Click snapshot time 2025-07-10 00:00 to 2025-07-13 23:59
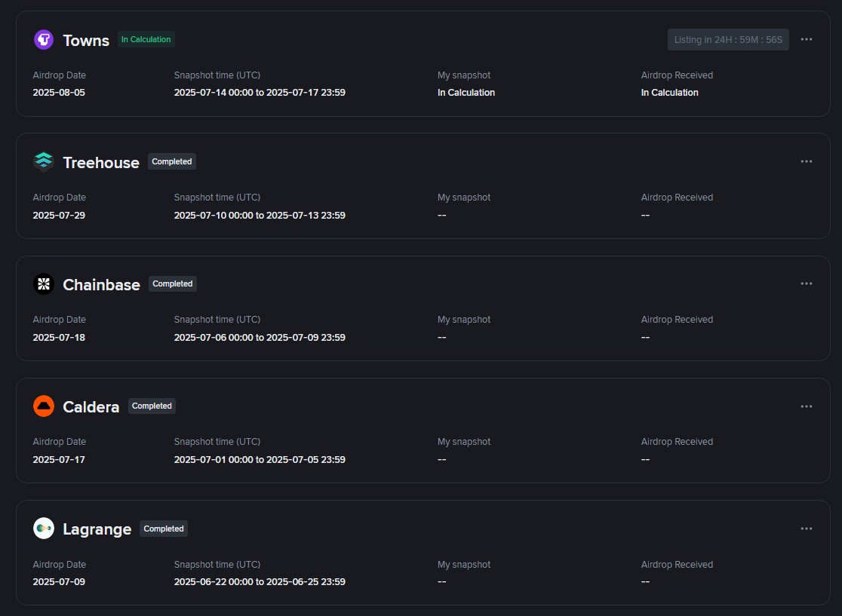 pos(260,215)
